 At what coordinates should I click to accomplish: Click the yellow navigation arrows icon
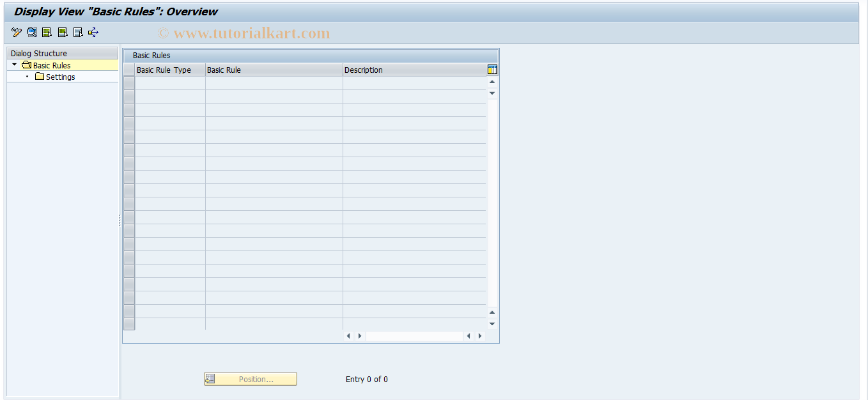93,32
